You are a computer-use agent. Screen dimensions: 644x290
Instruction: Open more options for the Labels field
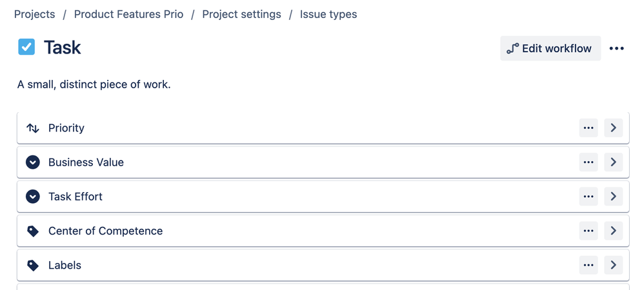click(x=588, y=266)
